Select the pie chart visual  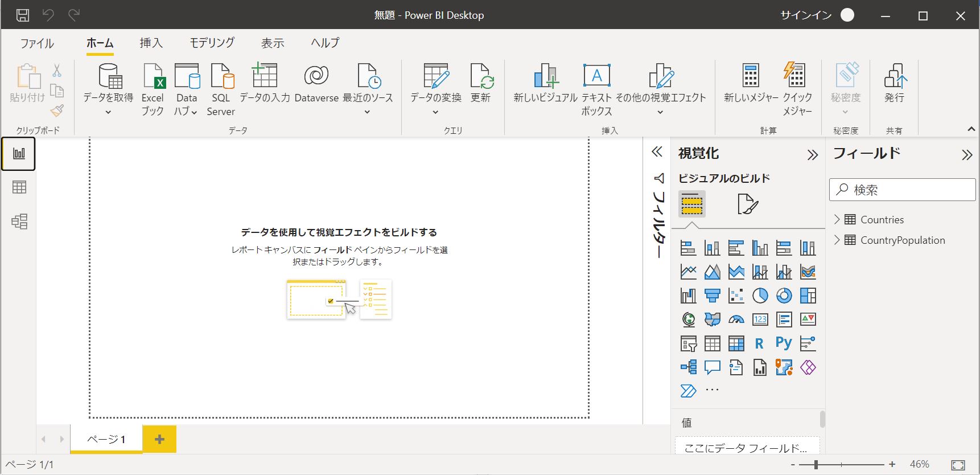tap(760, 296)
